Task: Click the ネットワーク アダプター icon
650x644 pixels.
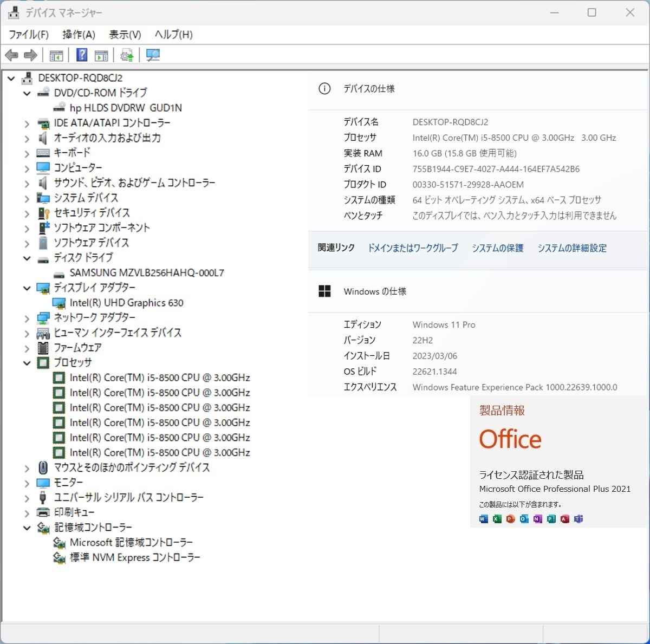Action: [43, 318]
